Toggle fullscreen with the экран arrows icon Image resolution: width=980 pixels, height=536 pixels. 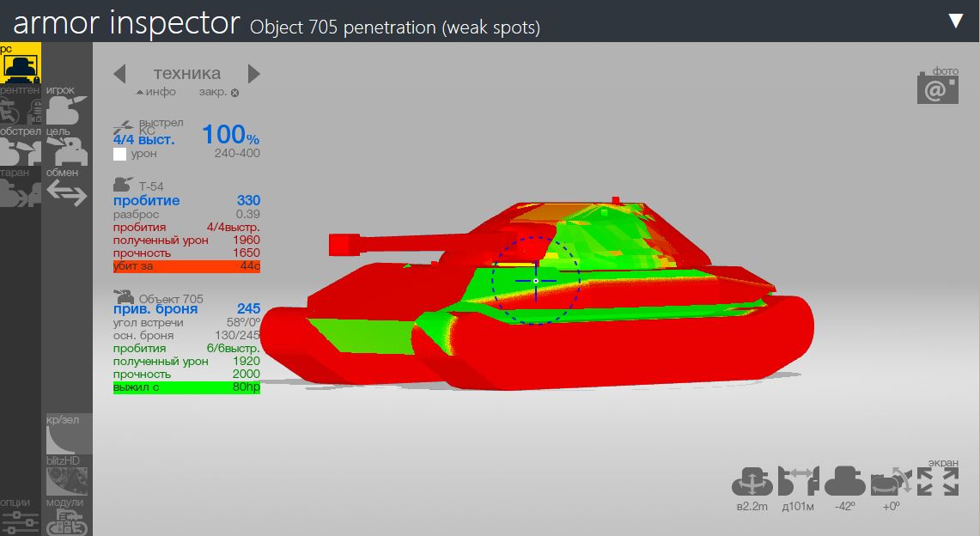(938, 481)
